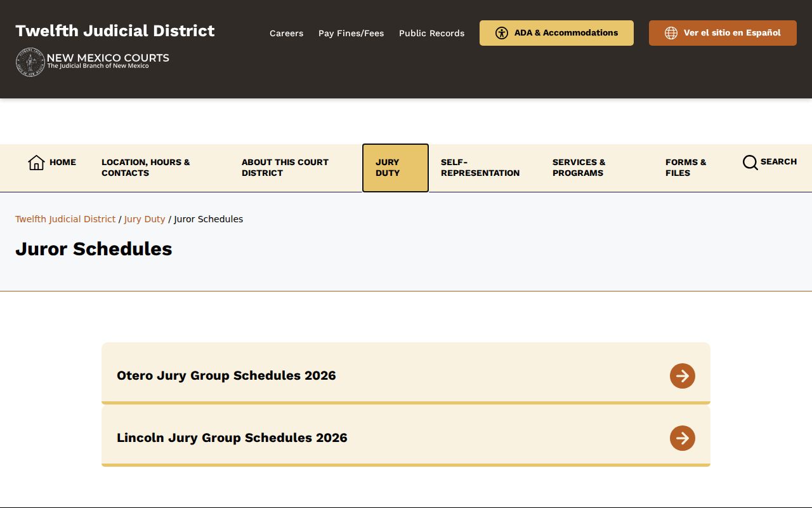Click the globe icon for Español
The height and width of the screenshot is (508, 812).
click(671, 33)
